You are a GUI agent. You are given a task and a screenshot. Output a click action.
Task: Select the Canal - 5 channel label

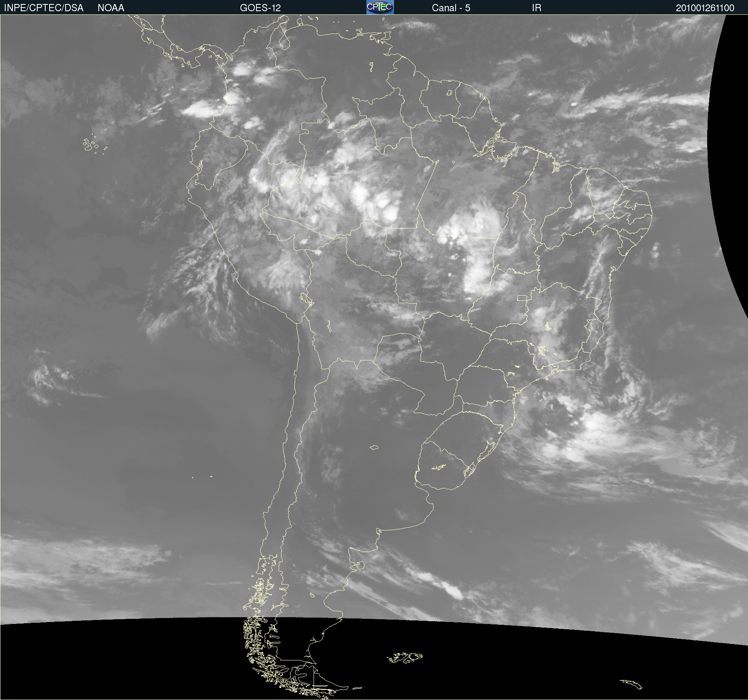coord(451,8)
